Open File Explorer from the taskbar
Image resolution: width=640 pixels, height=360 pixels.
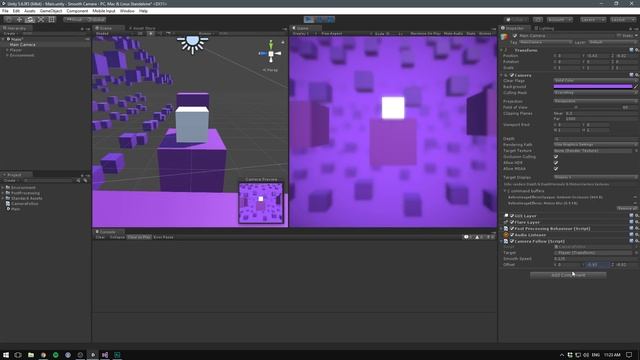[x=31, y=355]
